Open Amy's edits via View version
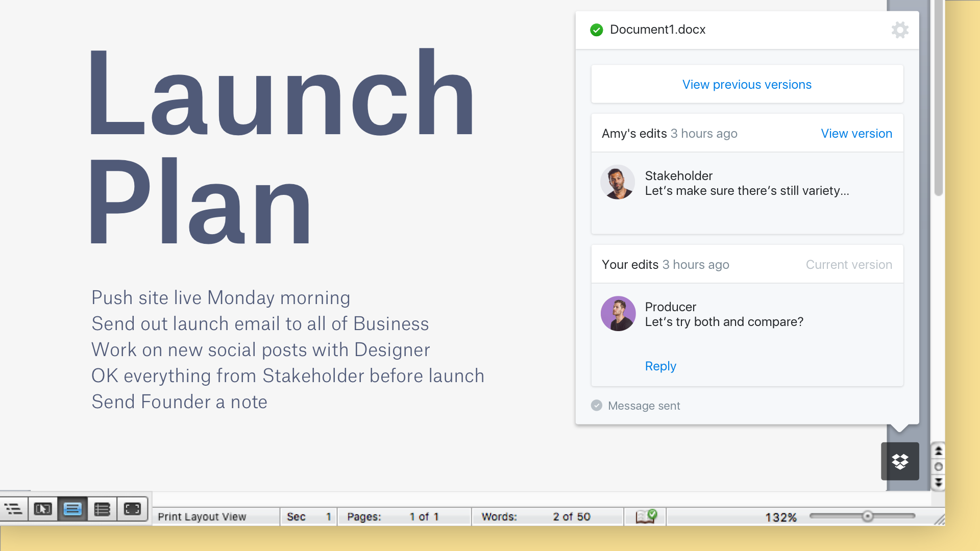 click(x=856, y=133)
